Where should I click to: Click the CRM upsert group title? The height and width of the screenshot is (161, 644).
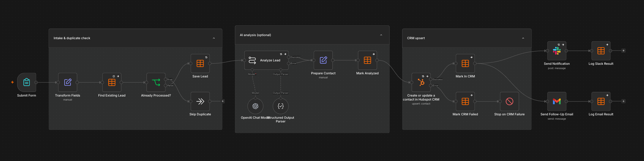tap(416, 38)
